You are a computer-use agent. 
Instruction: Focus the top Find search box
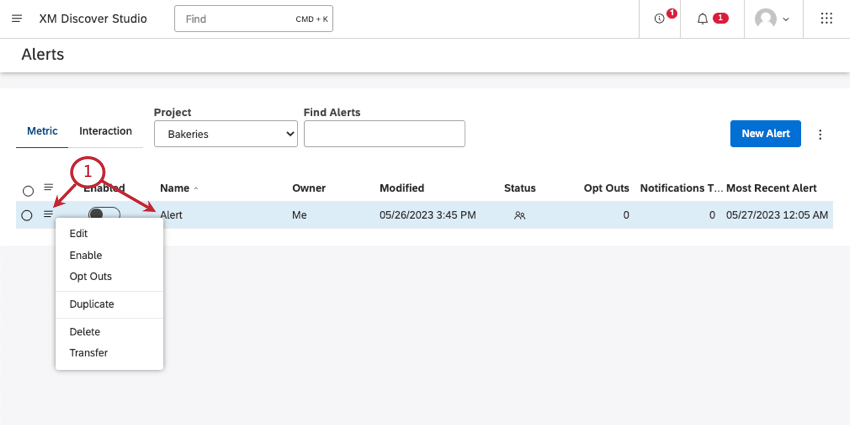click(256, 19)
